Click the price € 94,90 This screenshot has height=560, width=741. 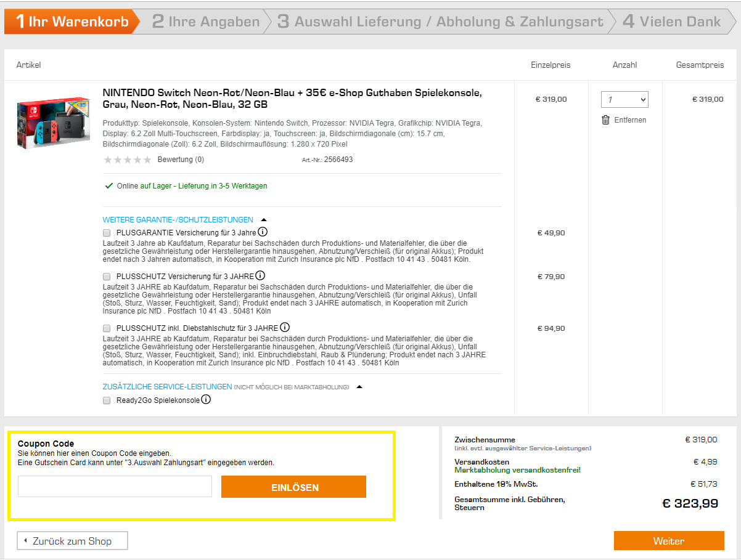(x=551, y=328)
